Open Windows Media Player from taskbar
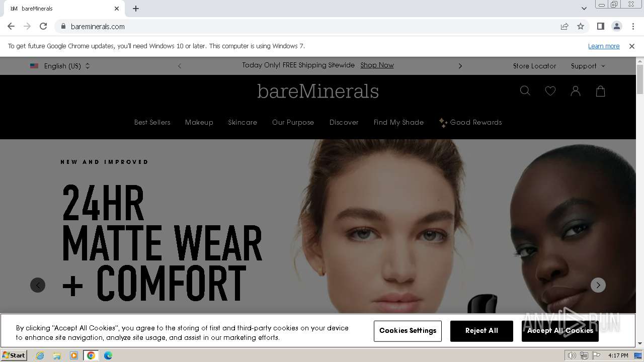 click(74, 355)
